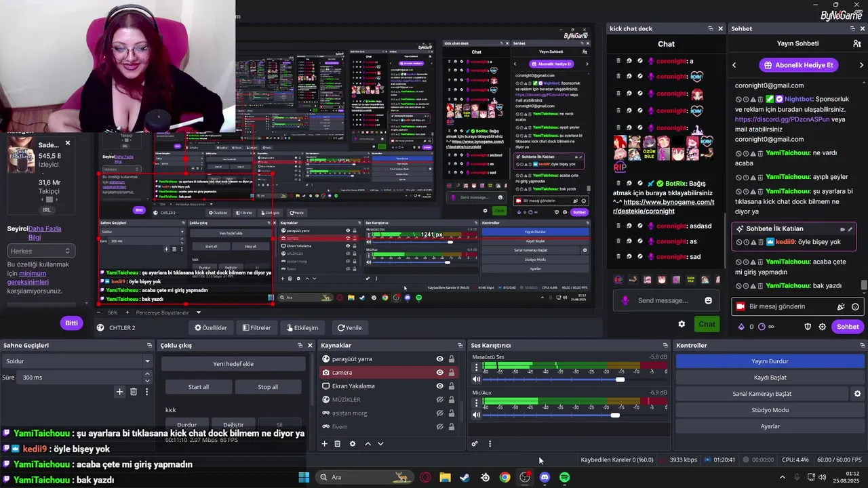The height and width of the screenshot is (488, 868).
Task: Open the Özellikler source toolbar item
Action: [x=211, y=328]
